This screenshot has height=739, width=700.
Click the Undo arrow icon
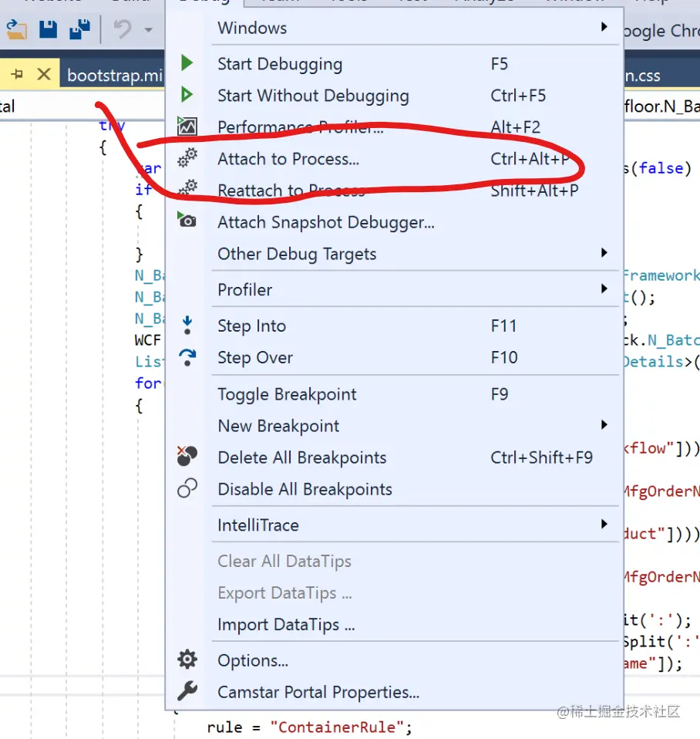tap(123, 29)
